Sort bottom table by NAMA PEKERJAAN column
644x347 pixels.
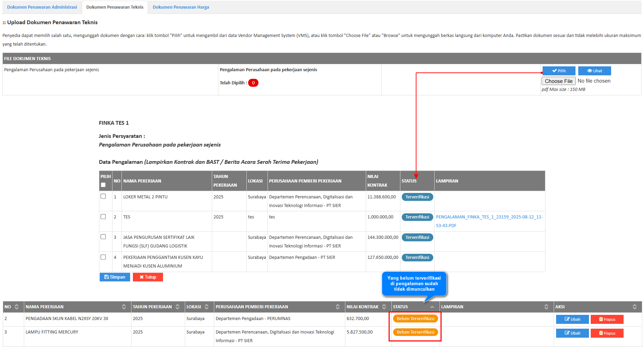click(124, 307)
